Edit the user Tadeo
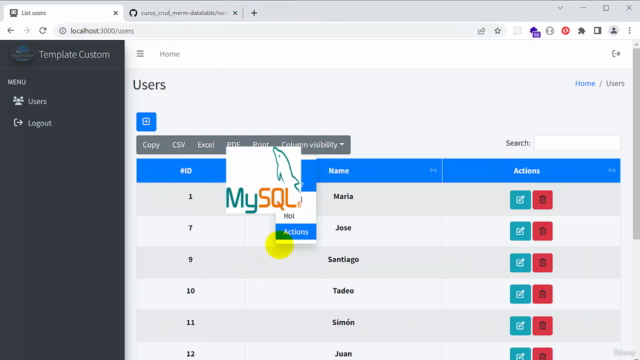640x360 pixels. click(520, 294)
